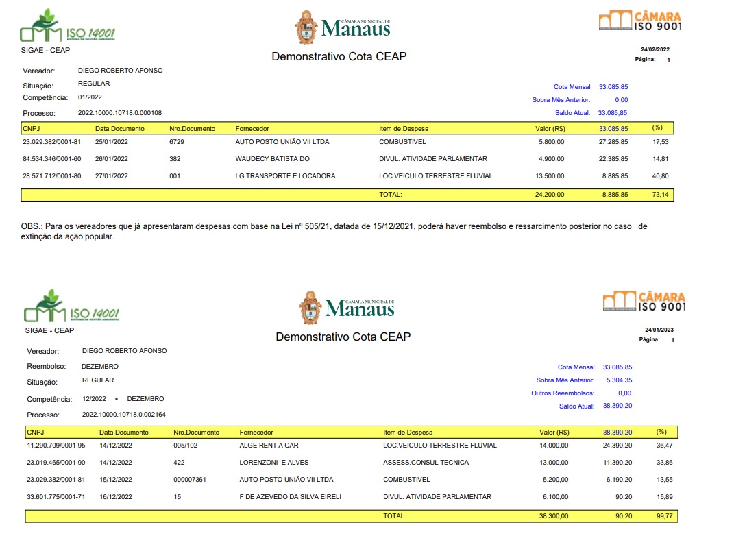Click the Câmara ISO 9001 logo in bottom report
Viewport: 734px width, 560px height.
pyautogui.click(x=644, y=302)
